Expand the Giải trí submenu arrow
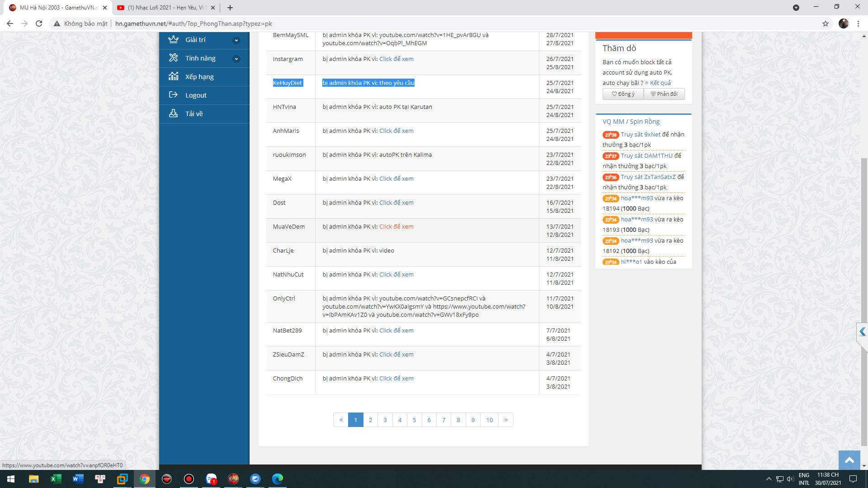The image size is (868, 488). coord(236,40)
